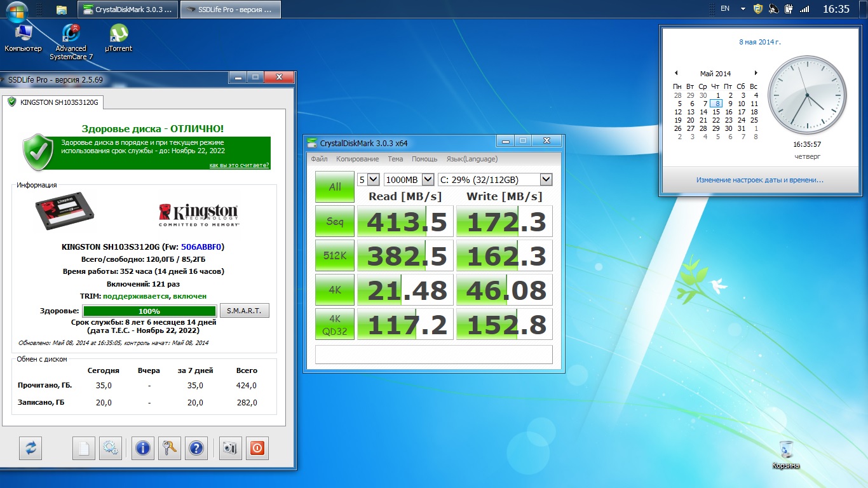Open the Тема menu in CrystalDiskMark
The height and width of the screenshot is (488, 868).
coord(395,159)
